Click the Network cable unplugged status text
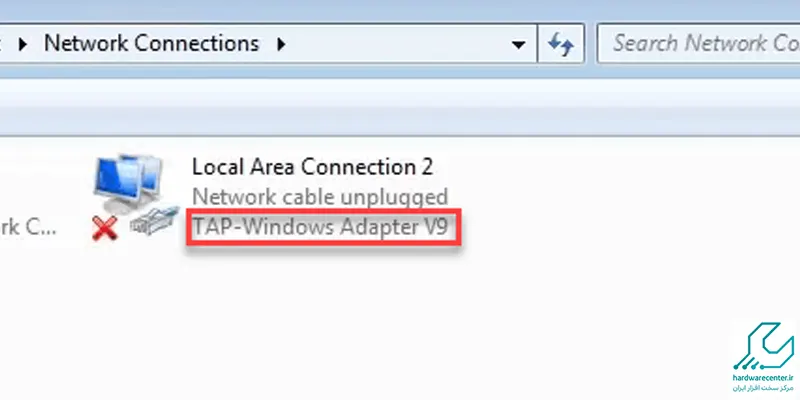 [x=320, y=197]
